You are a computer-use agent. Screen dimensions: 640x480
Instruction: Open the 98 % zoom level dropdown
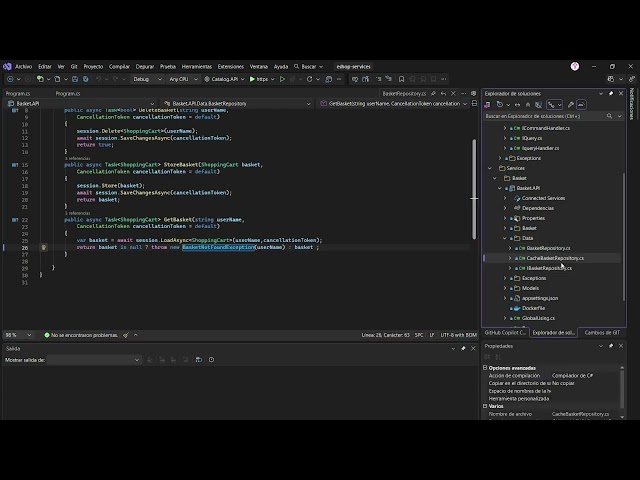coord(18,335)
